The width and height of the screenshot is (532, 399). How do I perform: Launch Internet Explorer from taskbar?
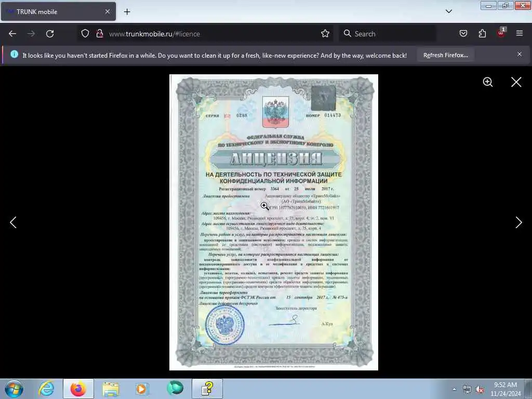(46, 389)
